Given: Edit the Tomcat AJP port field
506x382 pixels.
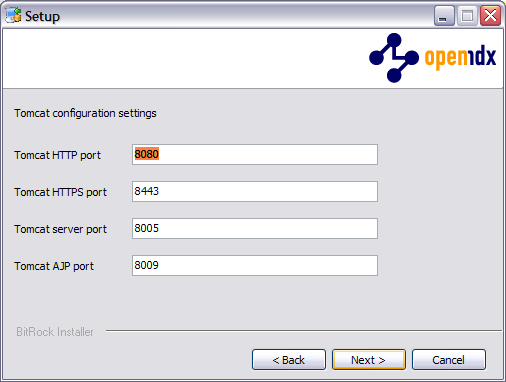Looking at the screenshot, I should point(255,265).
